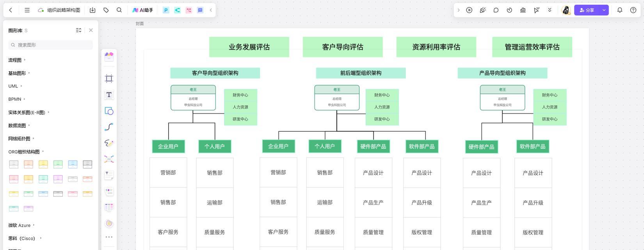Select the Kanban table tool
Image resolution: width=644 pixels, height=250 pixels.
[x=109, y=207]
